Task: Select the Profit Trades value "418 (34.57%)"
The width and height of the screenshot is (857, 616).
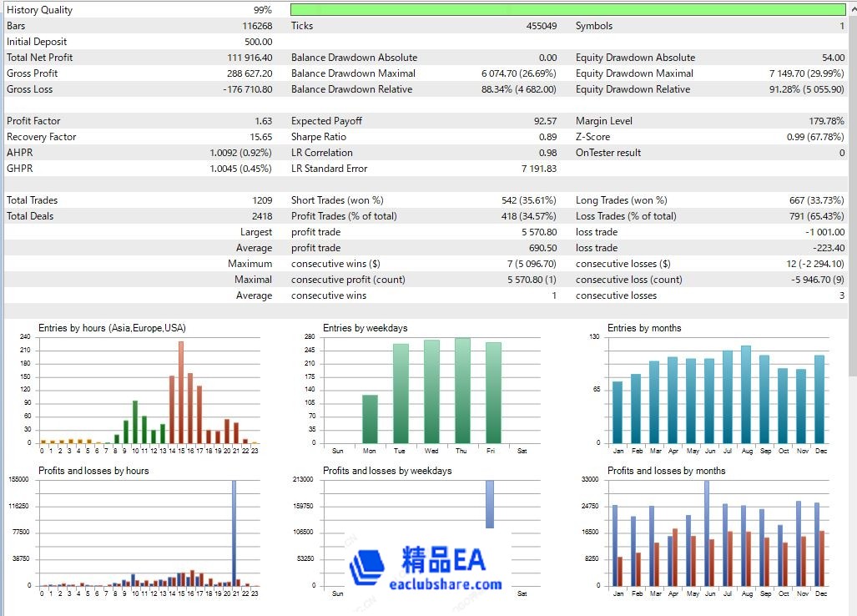Action: point(529,216)
